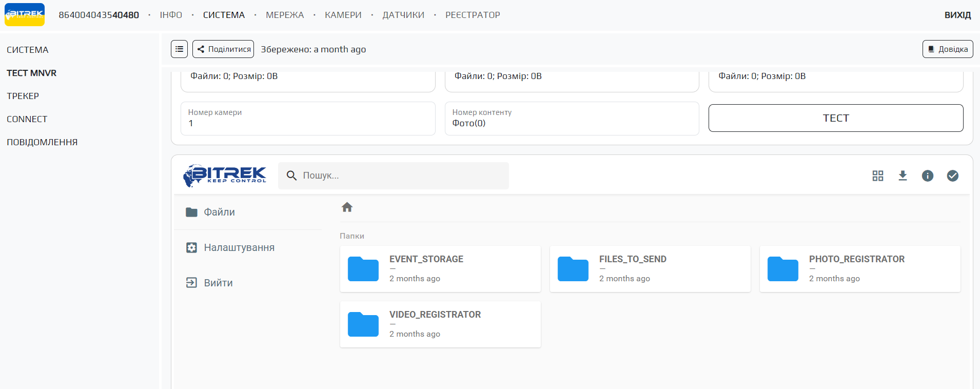This screenshot has width=980, height=389.
Task: Open the VIDEO_REGISTRATOR folder
Action: (x=440, y=324)
